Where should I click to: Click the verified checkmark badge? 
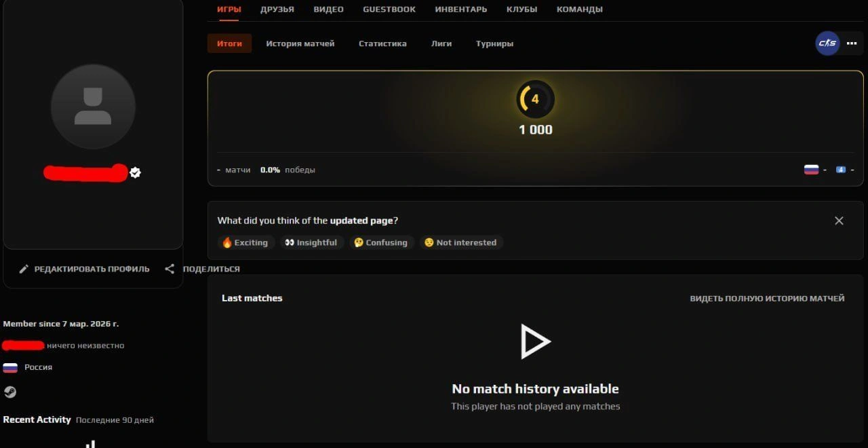[x=136, y=172]
